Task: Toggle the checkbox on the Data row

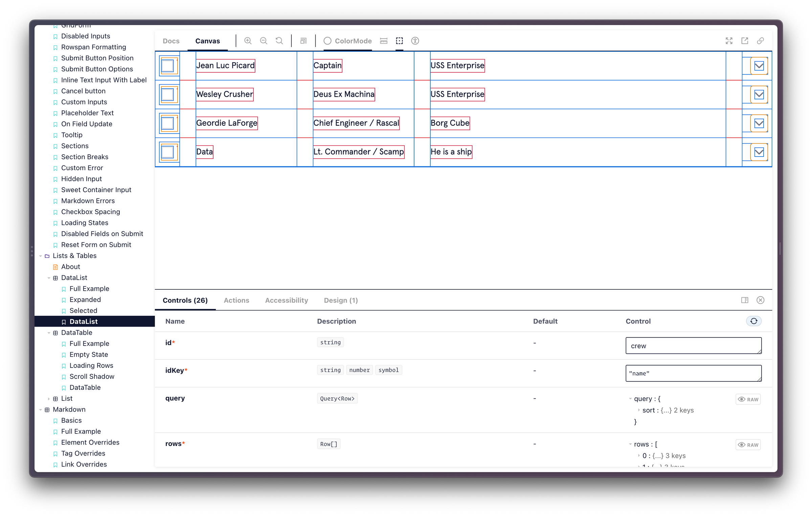Action: point(168,152)
